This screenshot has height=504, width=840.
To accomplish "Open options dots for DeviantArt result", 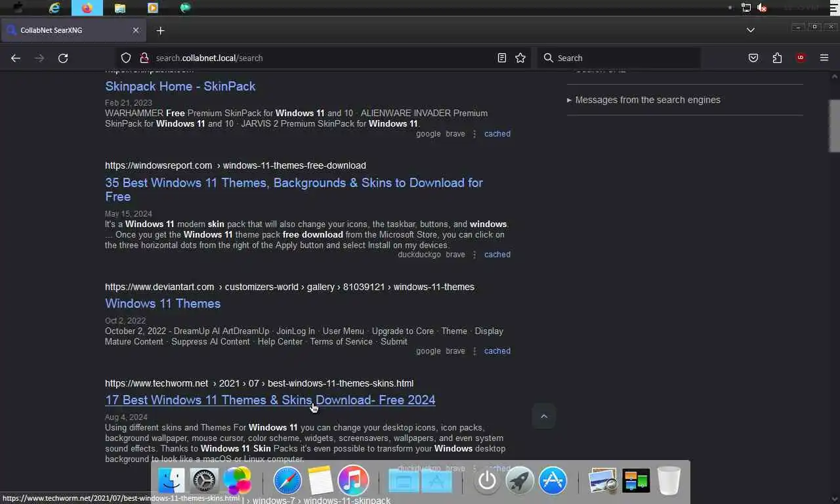I will (474, 350).
